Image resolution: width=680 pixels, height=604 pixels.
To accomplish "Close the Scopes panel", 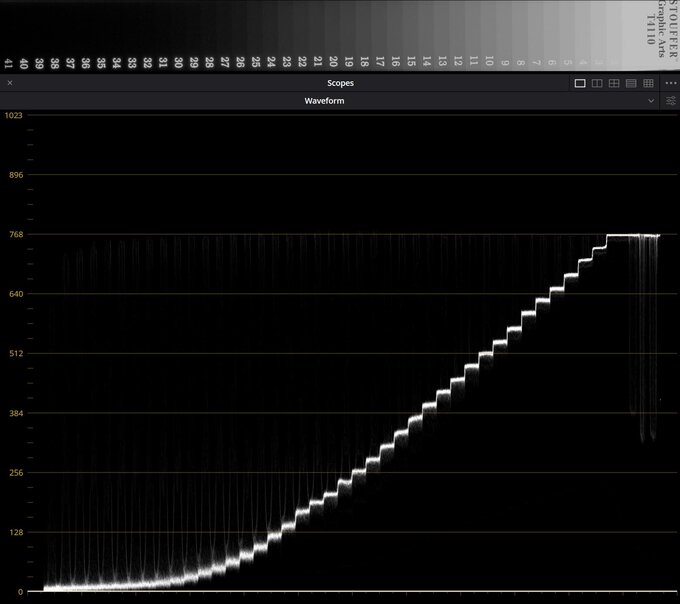I will click(10, 83).
